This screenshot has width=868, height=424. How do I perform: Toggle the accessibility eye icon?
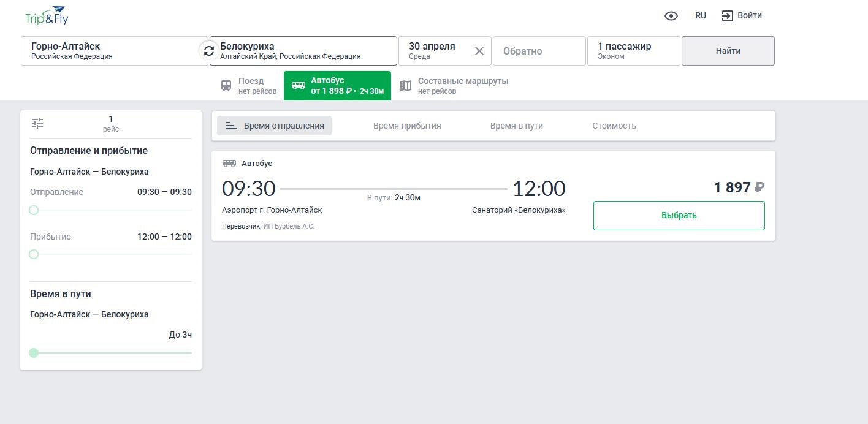pos(671,16)
